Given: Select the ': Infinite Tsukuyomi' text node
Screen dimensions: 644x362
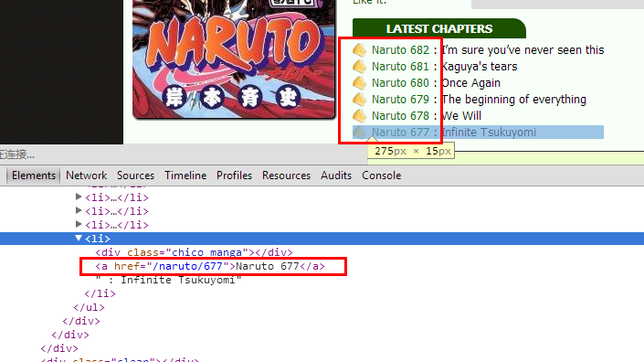Looking at the screenshot, I should coord(169,280).
